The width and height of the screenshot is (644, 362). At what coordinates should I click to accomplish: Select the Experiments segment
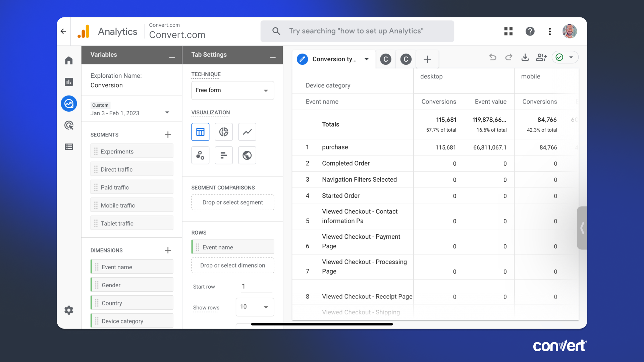132,152
